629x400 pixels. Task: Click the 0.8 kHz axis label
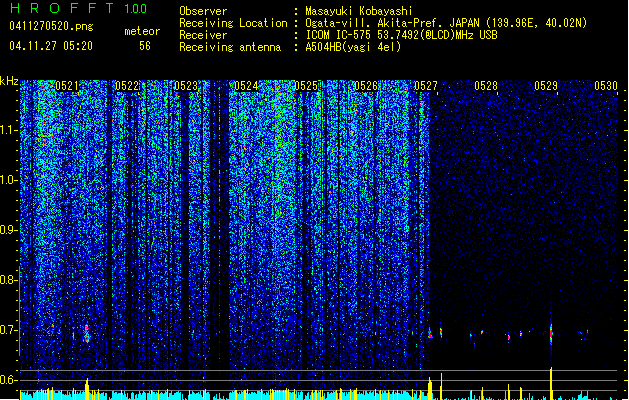[x=8, y=280]
